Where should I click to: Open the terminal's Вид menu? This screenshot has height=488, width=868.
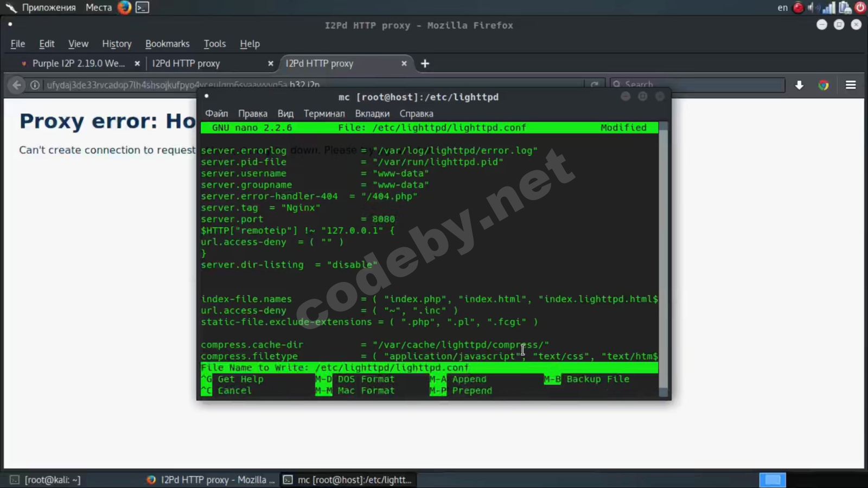pos(285,114)
